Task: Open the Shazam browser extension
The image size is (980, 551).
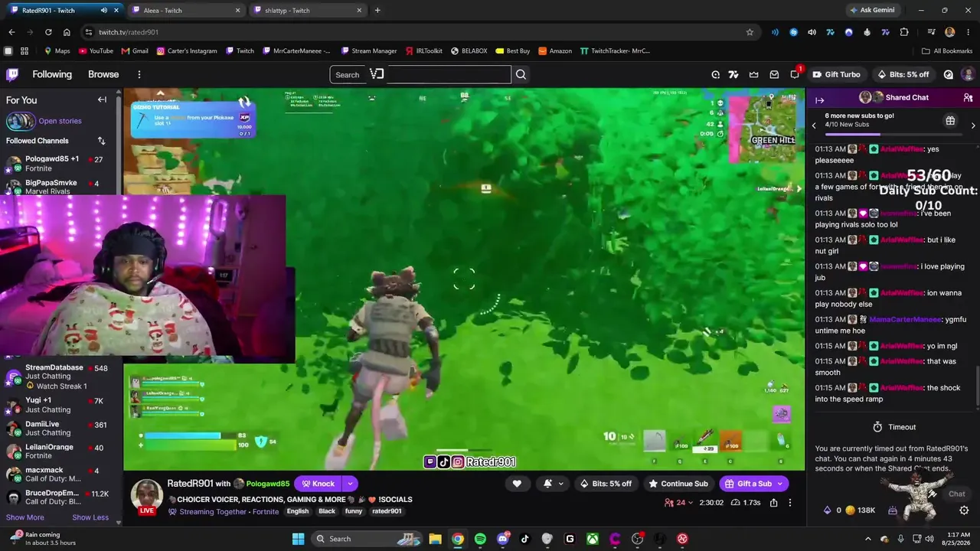Action: point(793,32)
